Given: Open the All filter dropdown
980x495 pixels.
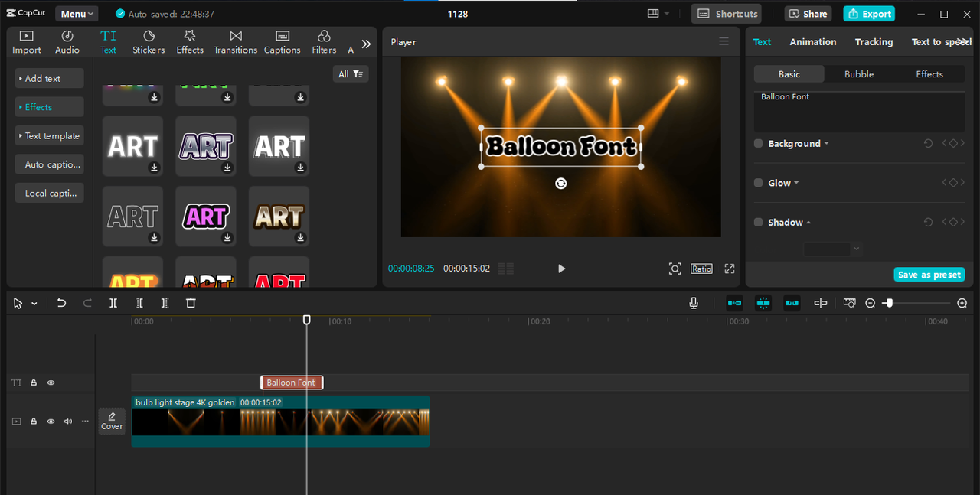Looking at the screenshot, I should pos(351,74).
